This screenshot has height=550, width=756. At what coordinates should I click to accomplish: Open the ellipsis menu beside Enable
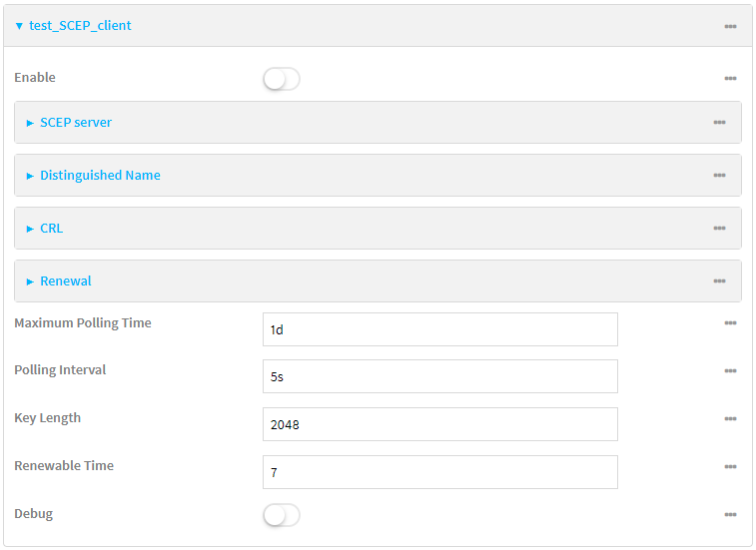click(x=730, y=78)
